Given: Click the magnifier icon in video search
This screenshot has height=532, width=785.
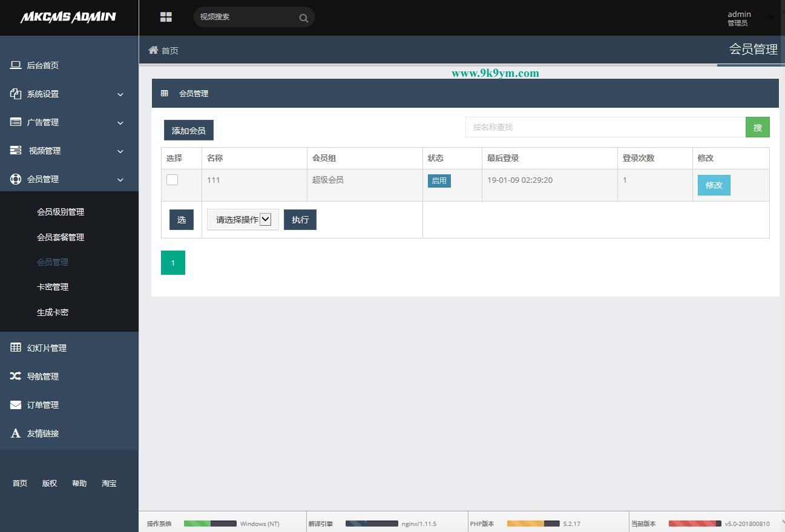Looking at the screenshot, I should 303,18.
